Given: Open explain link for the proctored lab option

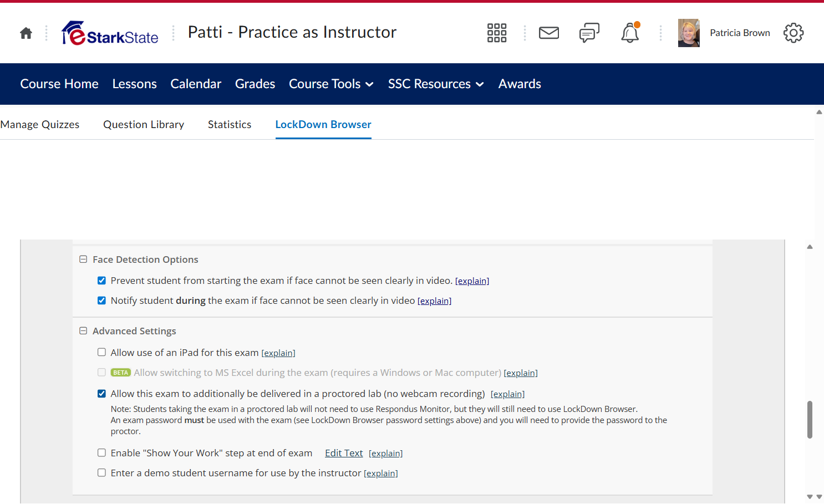Looking at the screenshot, I should click(507, 394).
